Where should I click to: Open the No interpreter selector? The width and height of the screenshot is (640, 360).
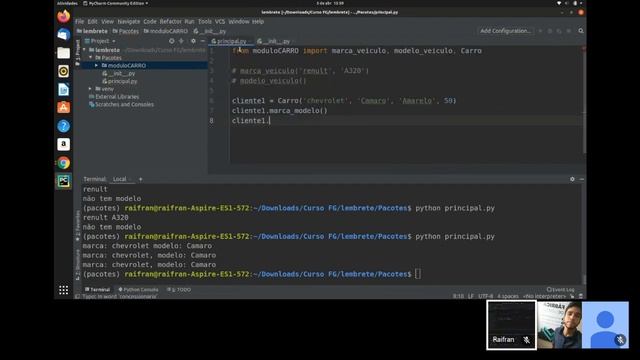544,296
